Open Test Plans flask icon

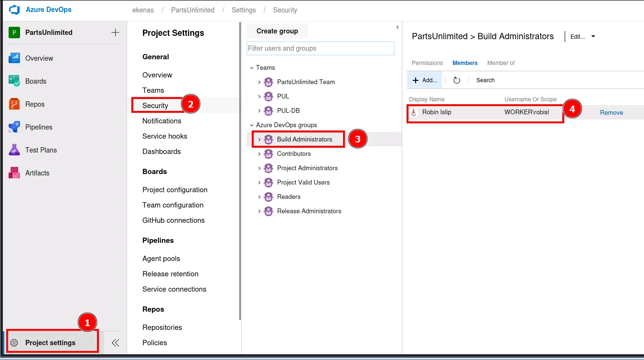tap(14, 150)
